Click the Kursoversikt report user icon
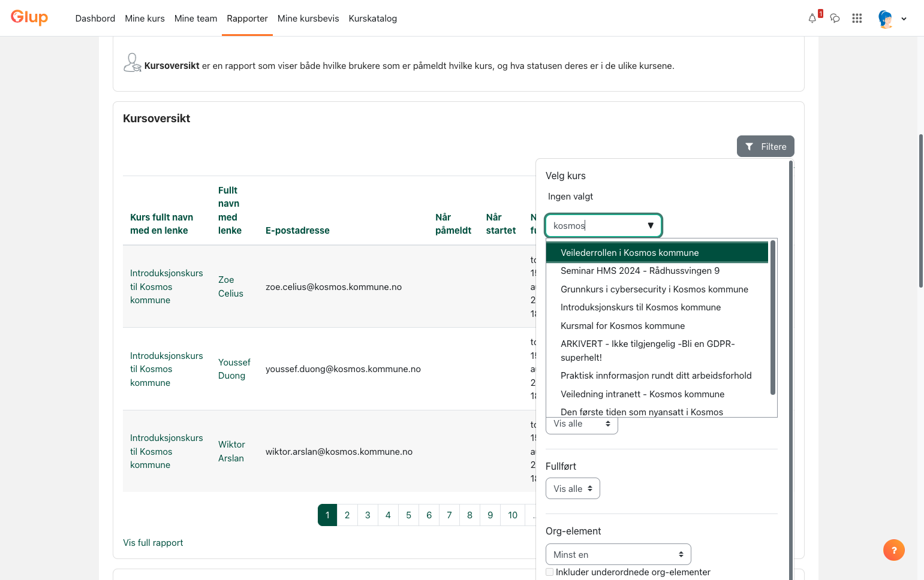Viewport: 924px width, 580px height. pos(132,62)
